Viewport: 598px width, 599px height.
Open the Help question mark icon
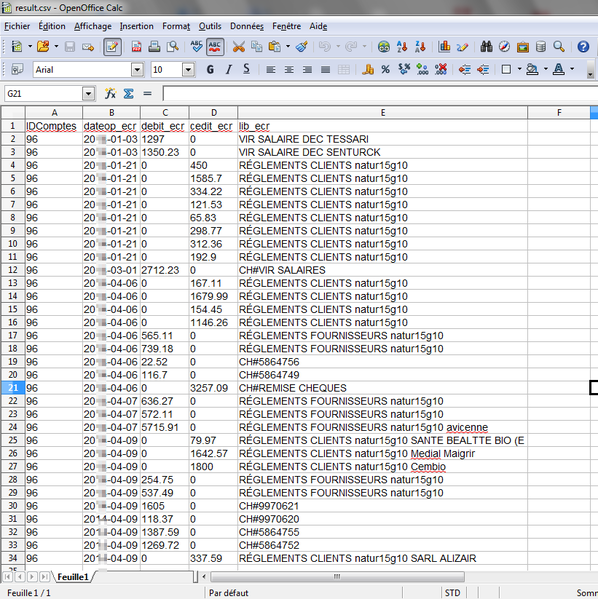point(583,47)
